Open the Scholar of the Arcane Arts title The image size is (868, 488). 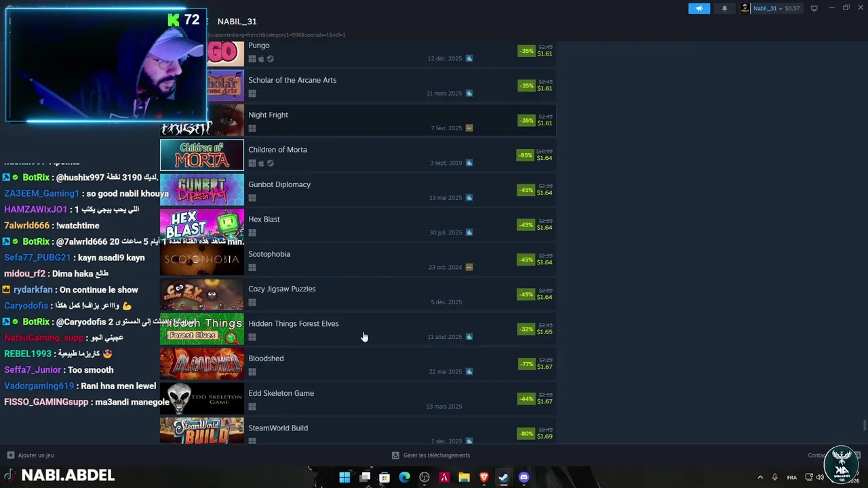[x=292, y=80]
